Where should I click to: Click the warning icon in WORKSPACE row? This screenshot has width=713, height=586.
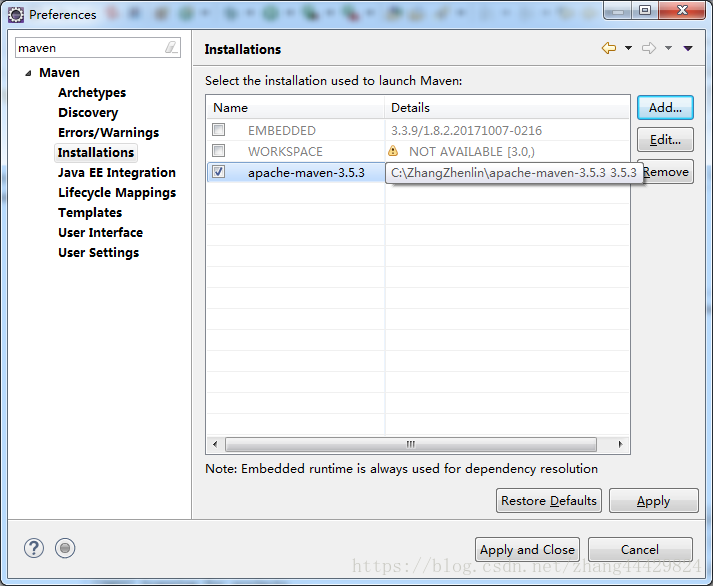pyautogui.click(x=393, y=151)
